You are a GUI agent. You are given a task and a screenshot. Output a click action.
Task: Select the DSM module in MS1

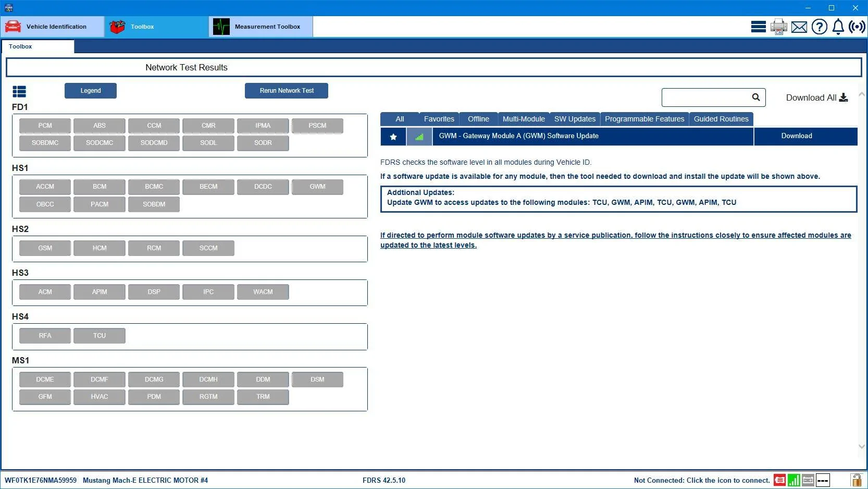(x=317, y=380)
